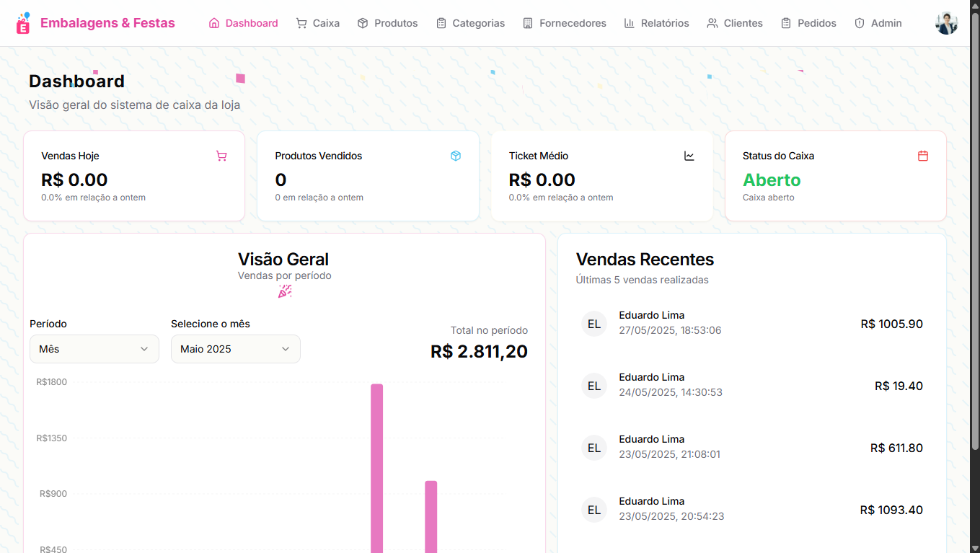Click the Clientes people icon
The width and height of the screenshot is (980, 553).
pos(711,22)
